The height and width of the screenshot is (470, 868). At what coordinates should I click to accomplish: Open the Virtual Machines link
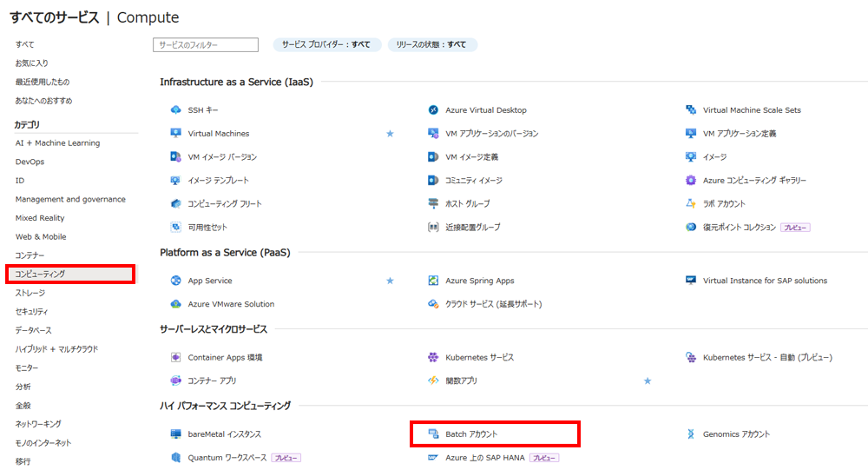tap(218, 134)
